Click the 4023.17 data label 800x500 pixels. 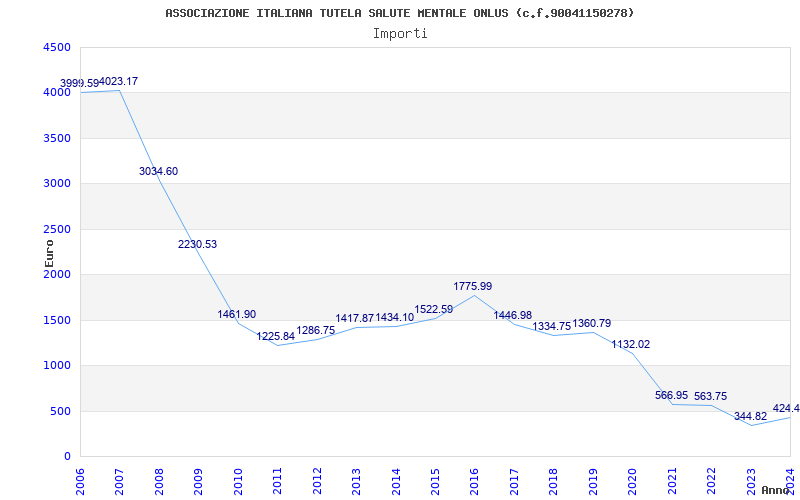click(118, 81)
